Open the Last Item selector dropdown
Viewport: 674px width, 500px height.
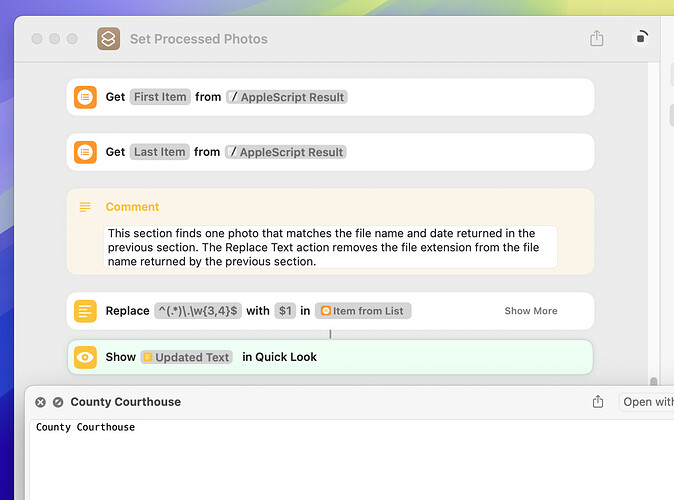[160, 152]
